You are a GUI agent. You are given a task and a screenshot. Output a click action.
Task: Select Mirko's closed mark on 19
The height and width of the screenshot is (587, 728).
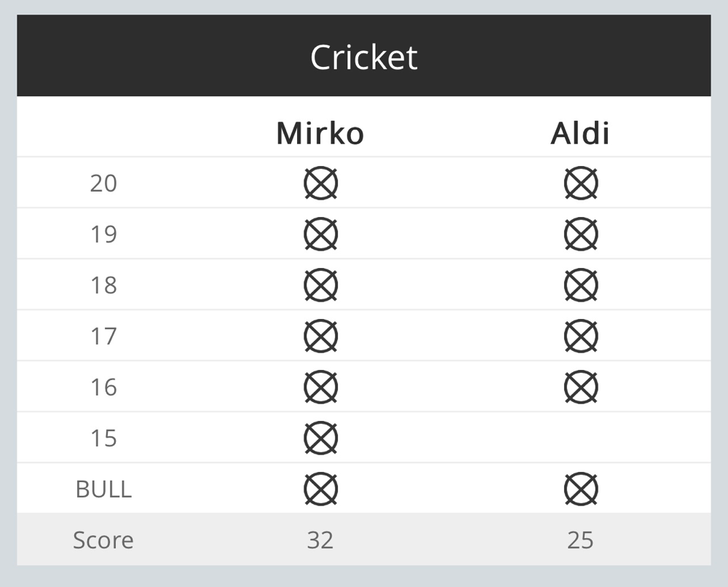(x=320, y=234)
